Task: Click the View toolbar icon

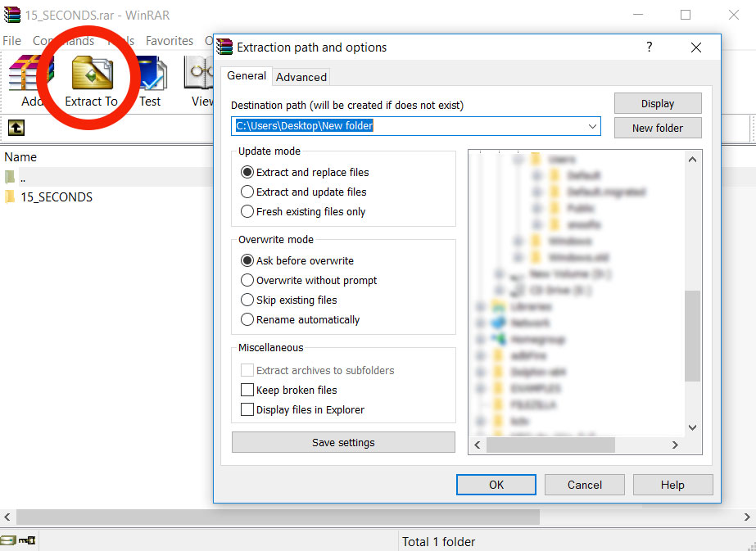Action: click(x=199, y=73)
